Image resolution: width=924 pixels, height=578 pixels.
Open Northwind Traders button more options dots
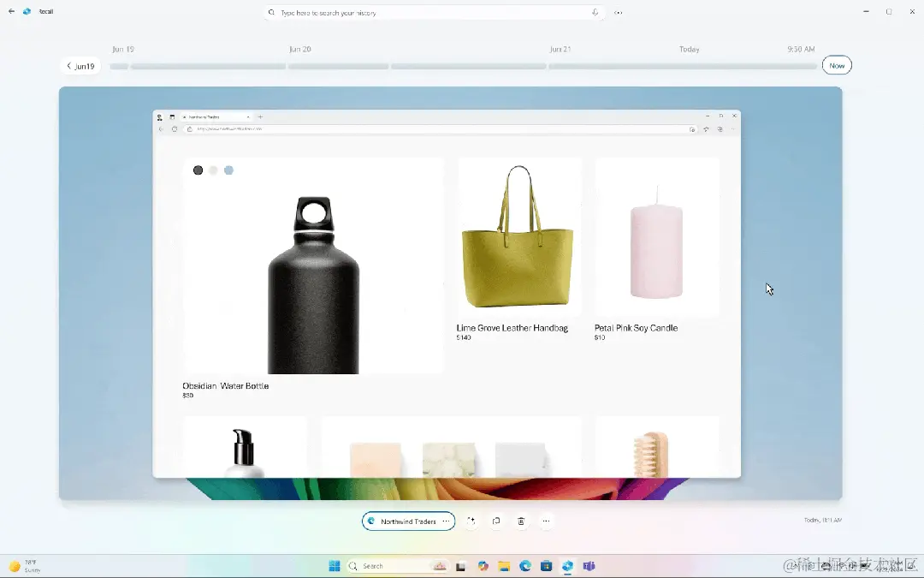[446, 521]
